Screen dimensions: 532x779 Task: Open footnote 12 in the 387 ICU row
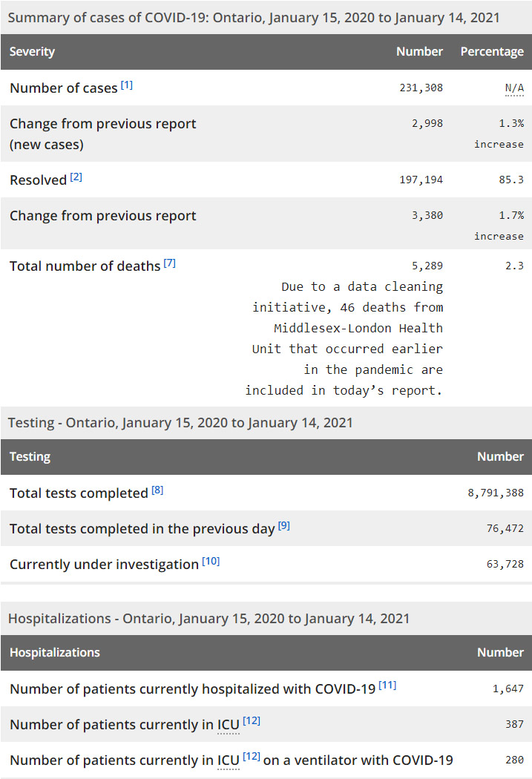click(252, 721)
